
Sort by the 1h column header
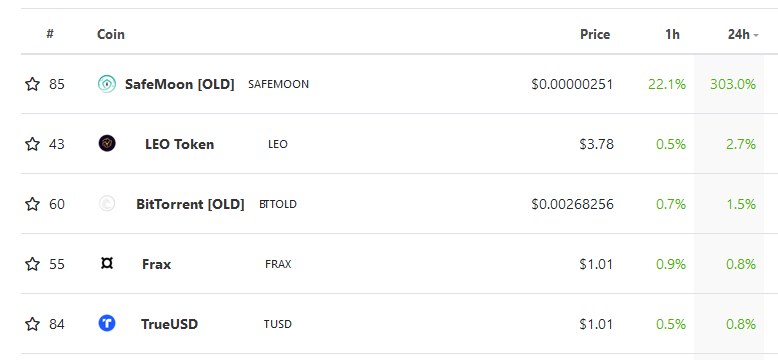[672, 35]
